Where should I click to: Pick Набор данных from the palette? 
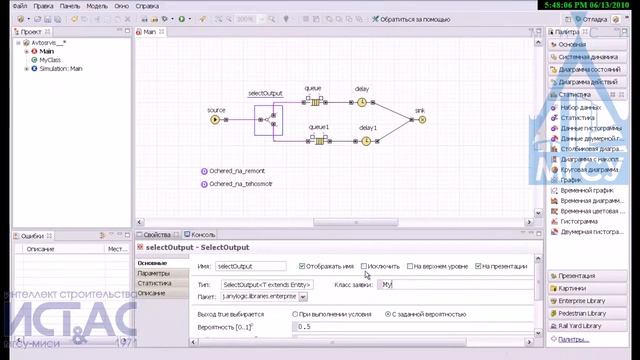576,107
